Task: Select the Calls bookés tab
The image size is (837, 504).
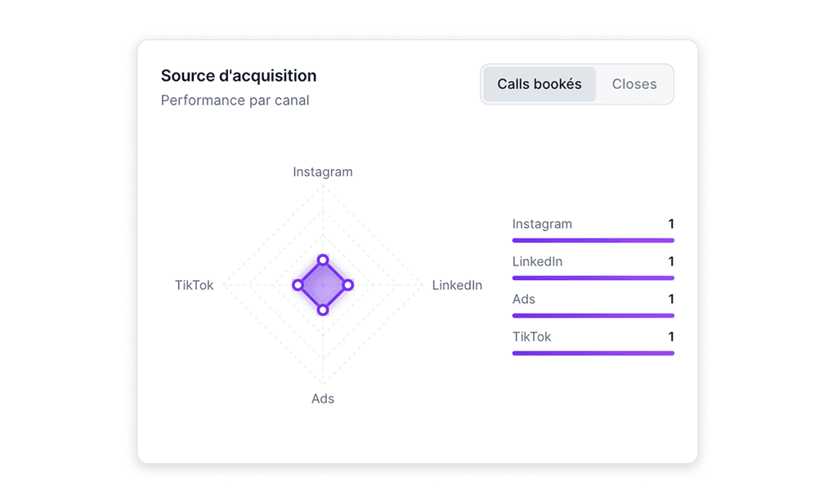Action: [540, 83]
